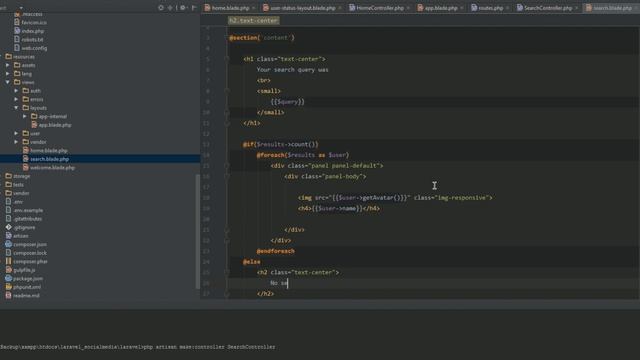Collapse the layouts folder
640x360 pixels.
tap(16, 108)
